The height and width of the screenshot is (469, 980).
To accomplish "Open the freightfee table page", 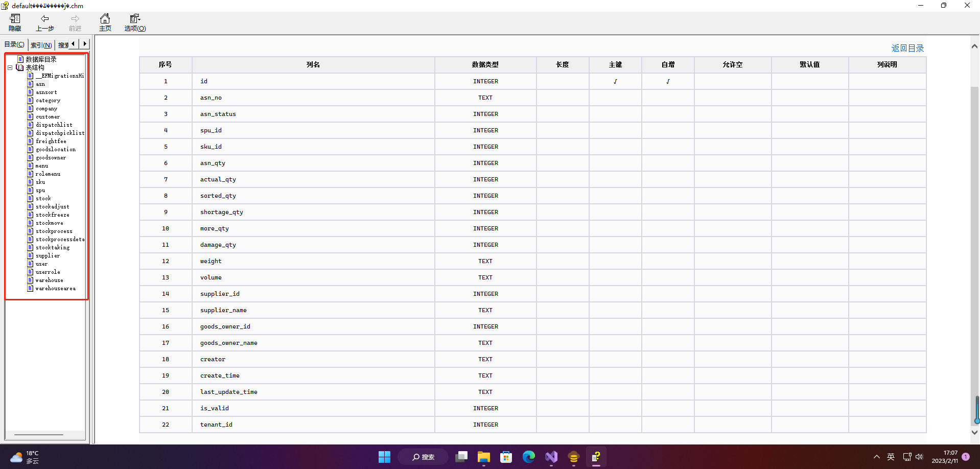I will pyautogui.click(x=51, y=141).
